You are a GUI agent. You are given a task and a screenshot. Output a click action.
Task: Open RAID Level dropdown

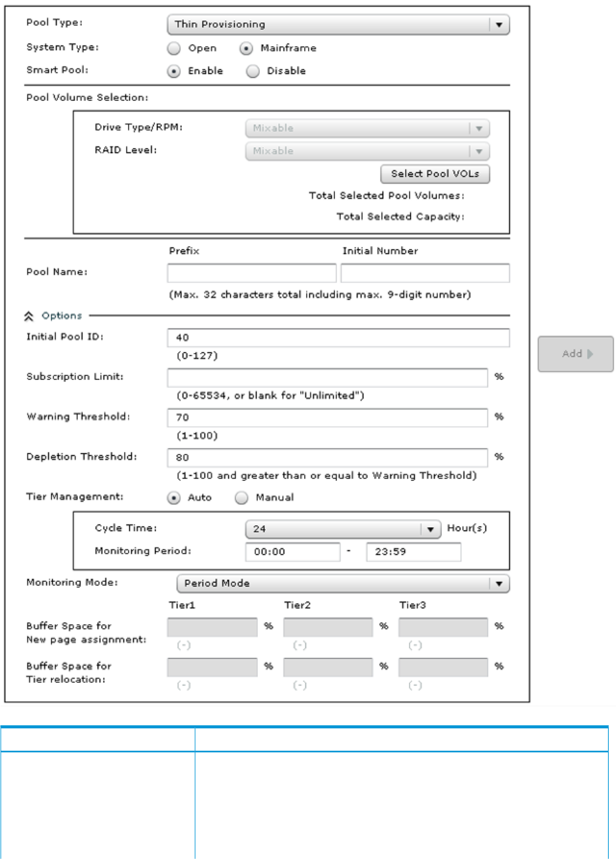pos(367,151)
